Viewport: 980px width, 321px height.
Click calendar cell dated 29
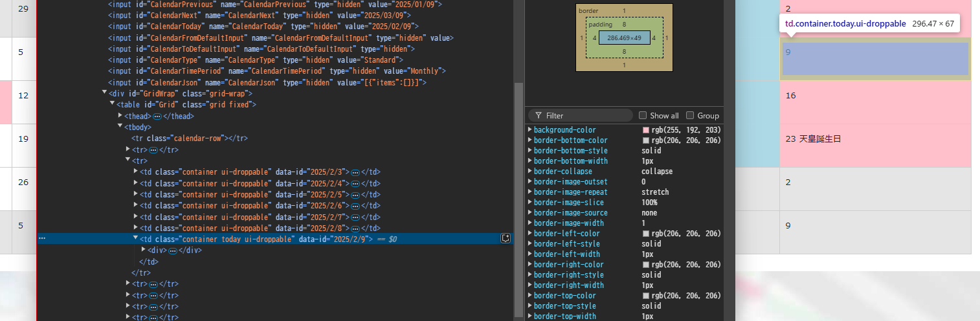pos(24,19)
